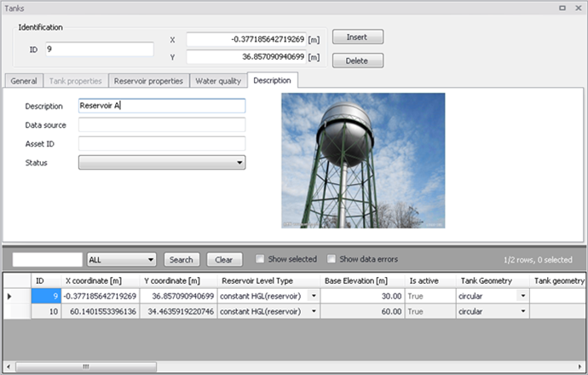Click the Y coordinate cell 36.857090940699 in table
This screenshot has height=375, width=588.
tap(178, 297)
